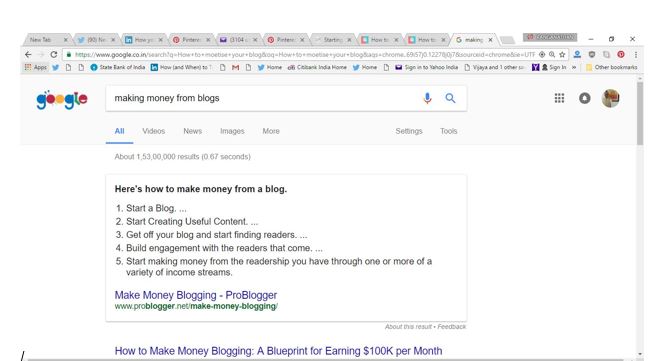Image resolution: width=651 pixels, height=361 pixels.
Task: Open Make Money Blogging - ProBlogger link
Action: 196,295
